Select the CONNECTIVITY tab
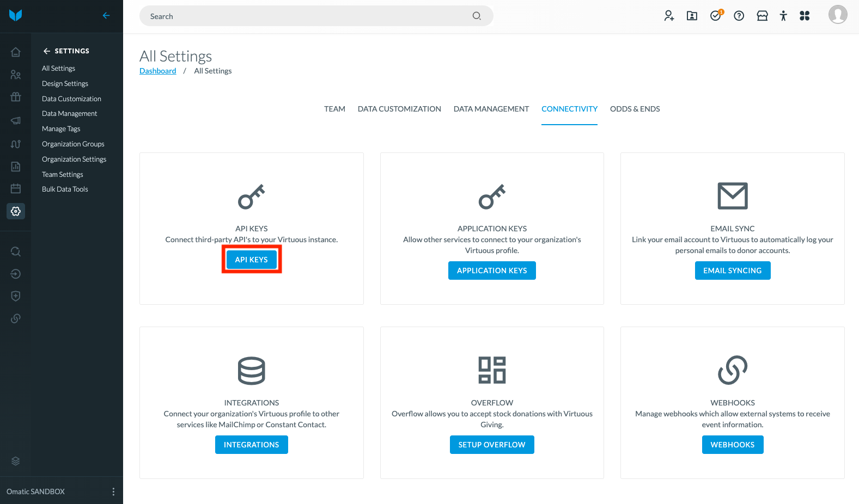Screen dimensions: 859x504 coord(569,109)
